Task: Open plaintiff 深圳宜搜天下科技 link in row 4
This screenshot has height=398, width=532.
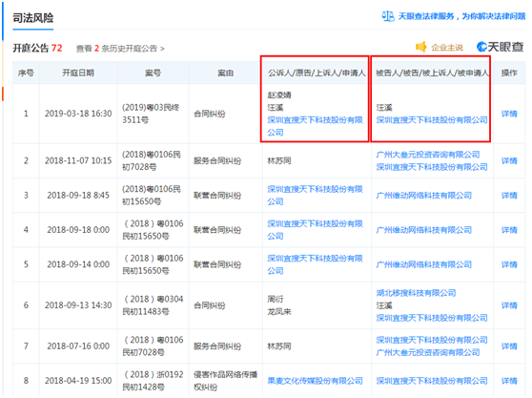Action: point(315,230)
